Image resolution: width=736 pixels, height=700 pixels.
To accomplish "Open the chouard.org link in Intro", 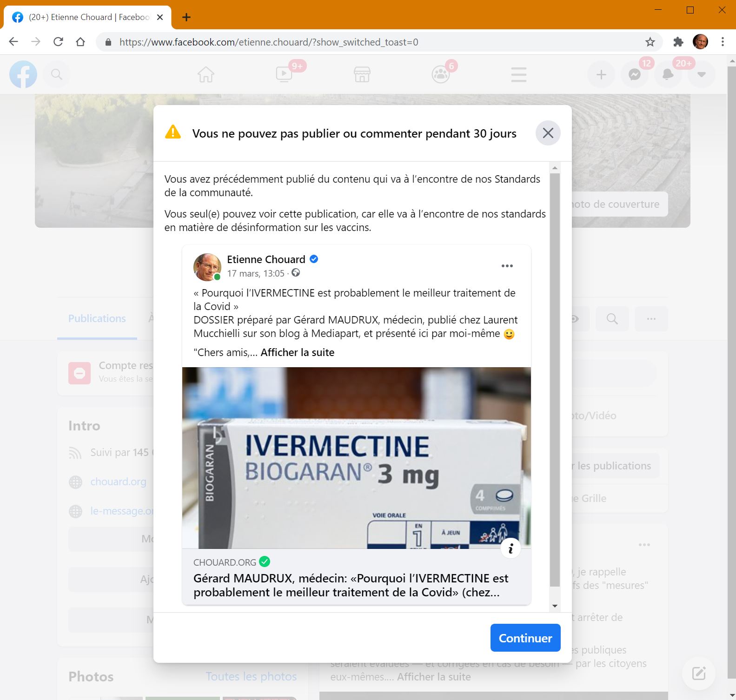I will [x=118, y=482].
